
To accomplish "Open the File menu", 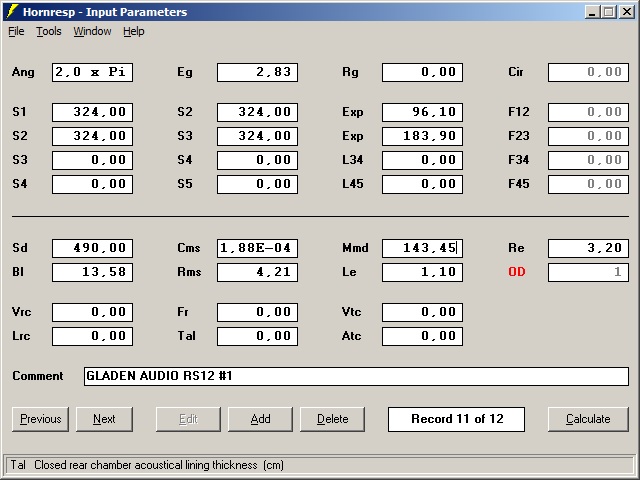I will (x=16, y=31).
